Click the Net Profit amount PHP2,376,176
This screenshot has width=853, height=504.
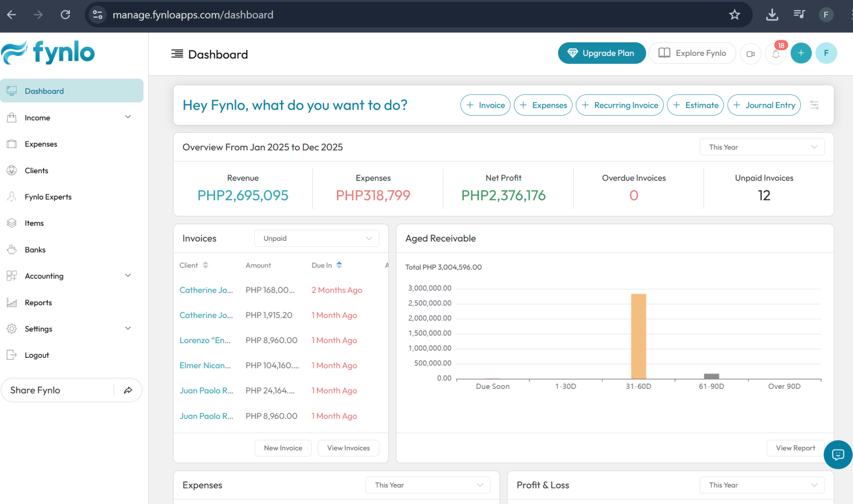(504, 196)
